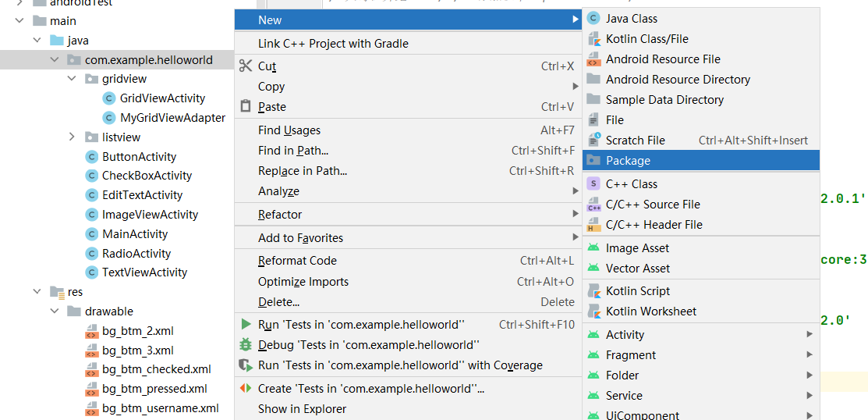Open MainActivity in the project tree
This screenshot has width=868, height=420.
coord(135,234)
